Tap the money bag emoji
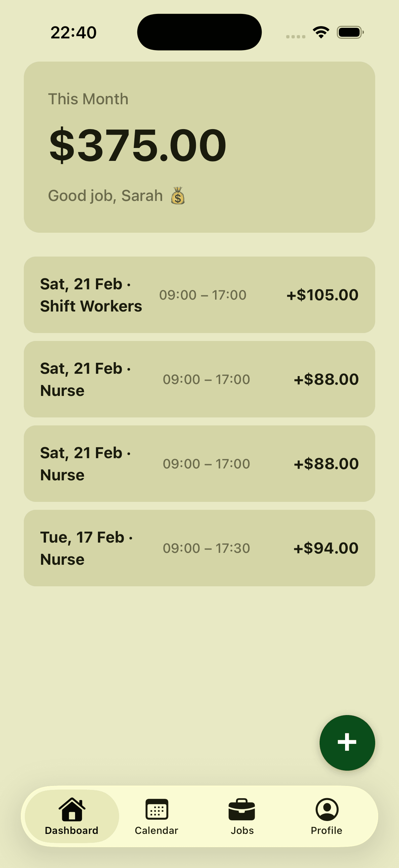Image resolution: width=399 pixels, height=868 pixels. point(178,196)
